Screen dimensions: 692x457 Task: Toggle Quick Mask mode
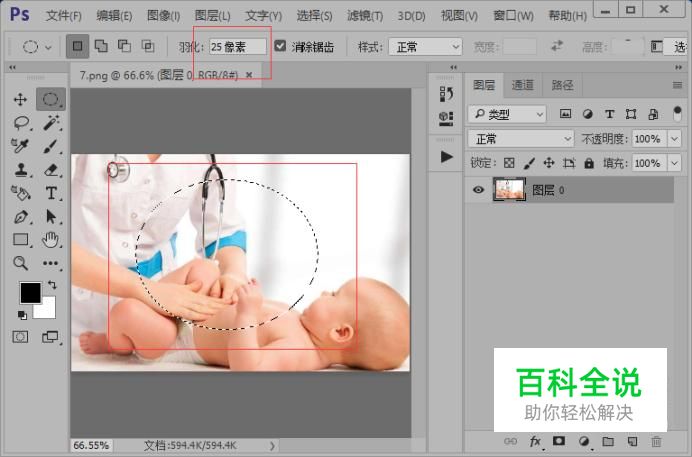pyautogui.click(x=20, y=337)
